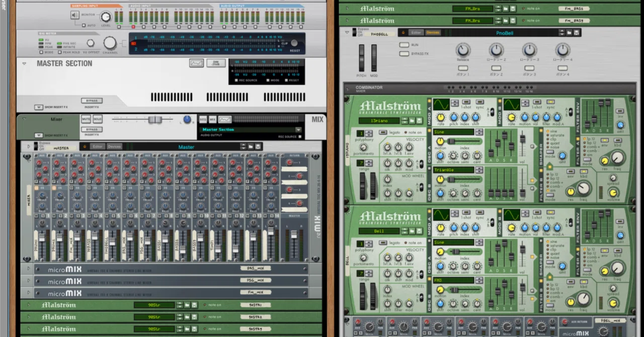Expand Show Insert FX in Master Section
This screenshot has width=644, height=337.
(x=39, y=107)
